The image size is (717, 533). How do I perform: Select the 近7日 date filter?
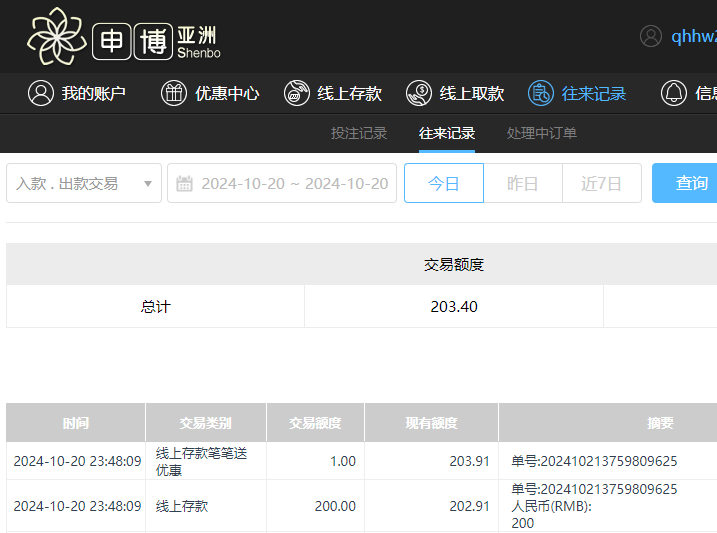pos(602,184)
